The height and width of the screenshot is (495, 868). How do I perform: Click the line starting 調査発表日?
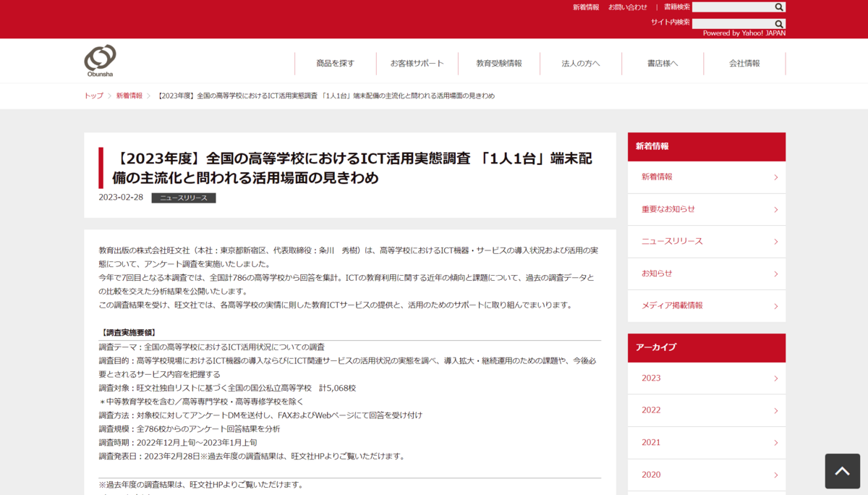252,456
